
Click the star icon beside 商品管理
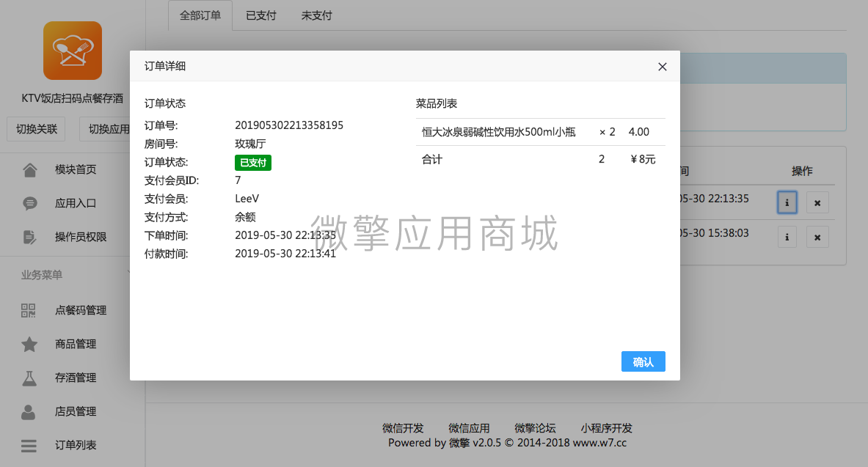point(29,344)
